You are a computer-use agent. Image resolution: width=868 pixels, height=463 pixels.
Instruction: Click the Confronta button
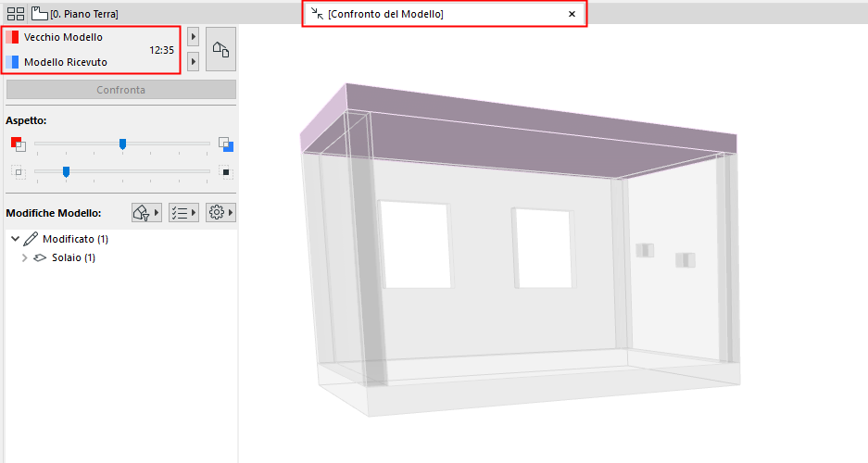point(120,90)
